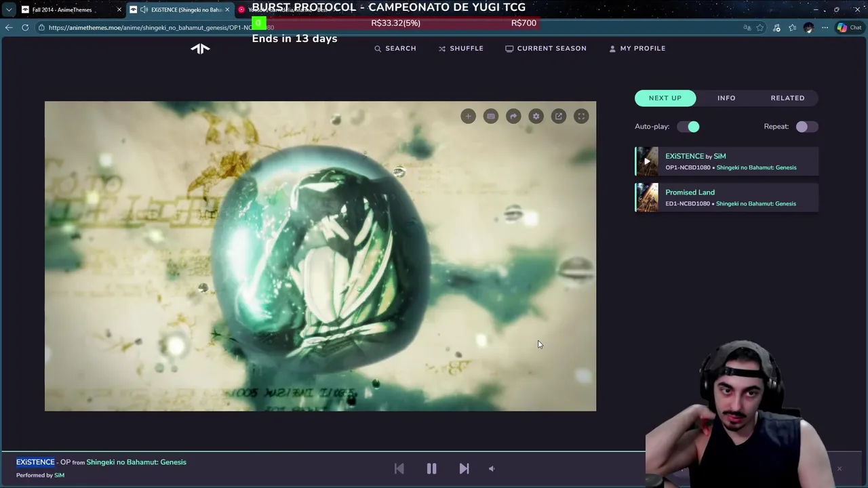Open the media control music icon

point(776,28)
